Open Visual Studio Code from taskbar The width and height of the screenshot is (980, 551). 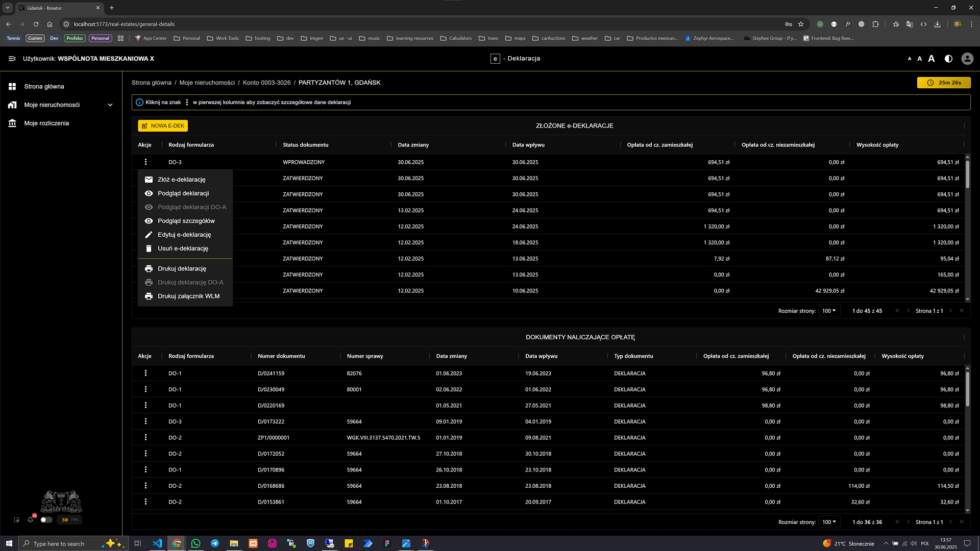[157, 543]
